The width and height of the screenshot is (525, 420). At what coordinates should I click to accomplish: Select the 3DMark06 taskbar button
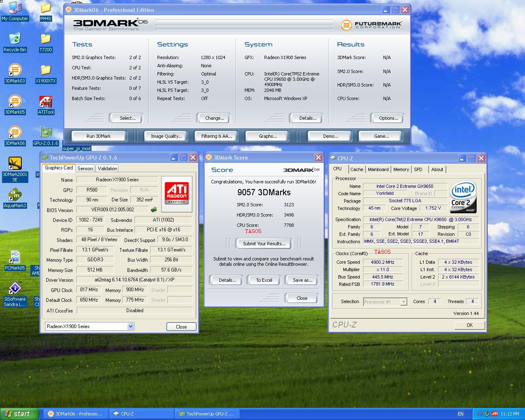(x=77, y=414)
